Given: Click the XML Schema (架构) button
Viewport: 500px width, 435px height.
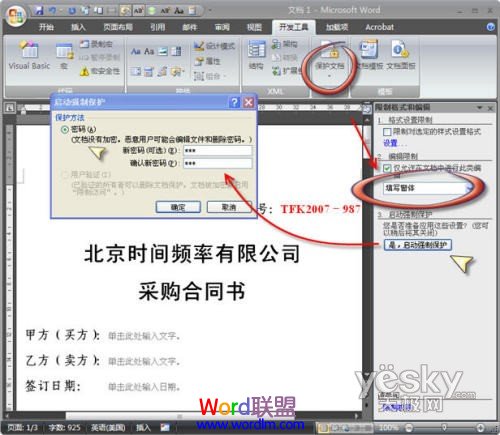Looking at the screenshot, I should point(284,44).
